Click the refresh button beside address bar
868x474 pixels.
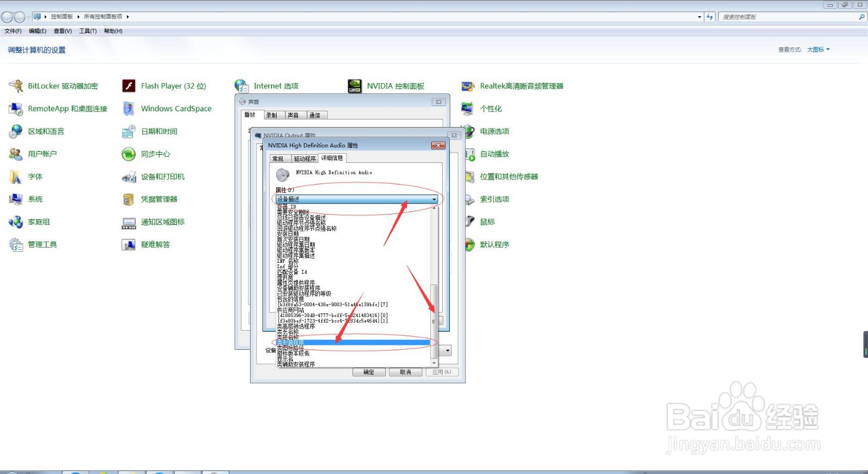point(710,17)
